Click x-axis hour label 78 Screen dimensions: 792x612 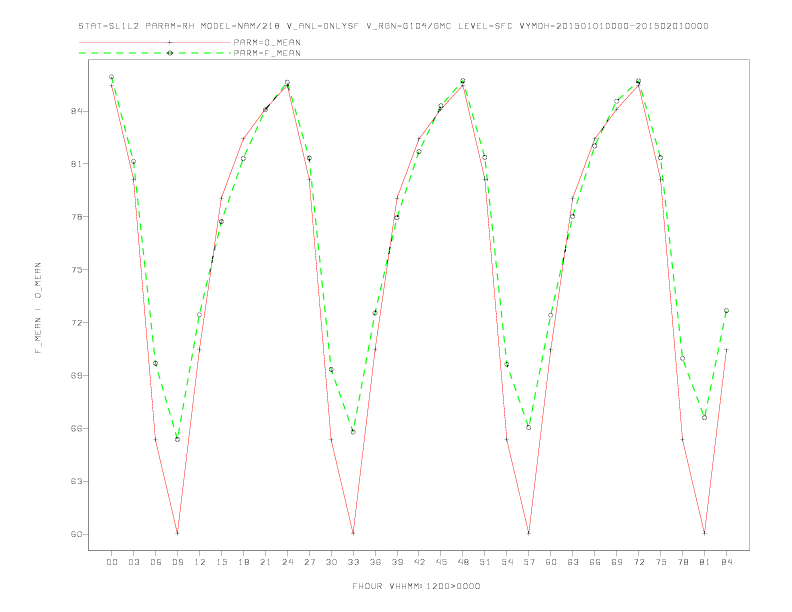pyautogui.click(x=683, y=562)
